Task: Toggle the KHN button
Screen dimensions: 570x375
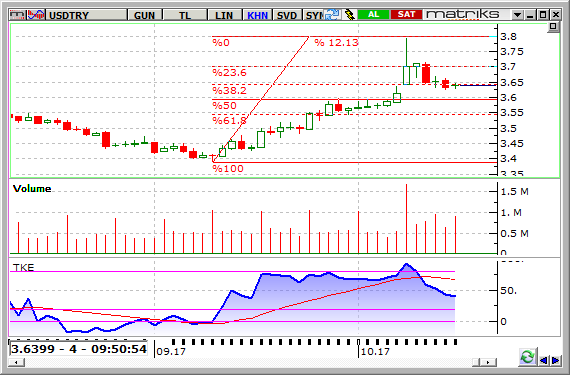Action: 257,15
